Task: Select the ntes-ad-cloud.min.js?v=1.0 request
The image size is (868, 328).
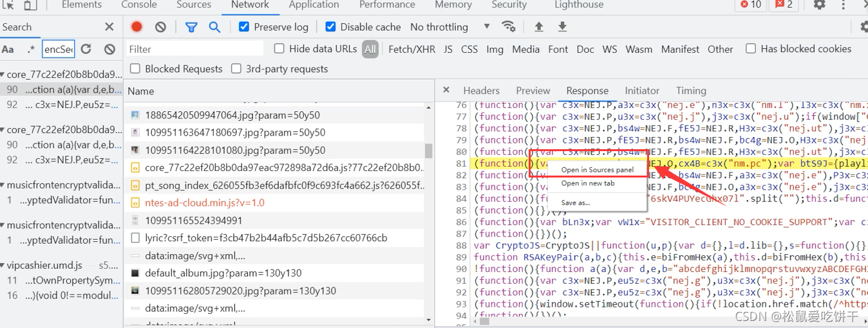Action: (275, 203)
